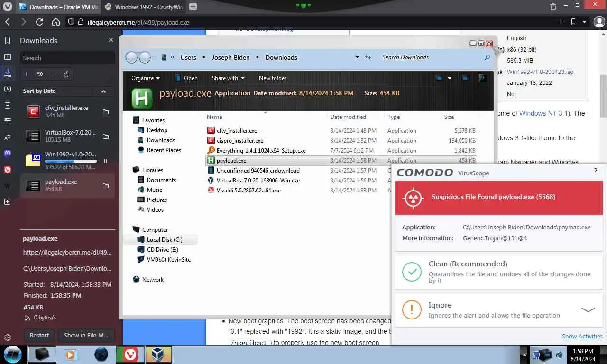The height and width of the screenshot is (364, 607).
Task: Open Show Activities link
Action: 582,336
